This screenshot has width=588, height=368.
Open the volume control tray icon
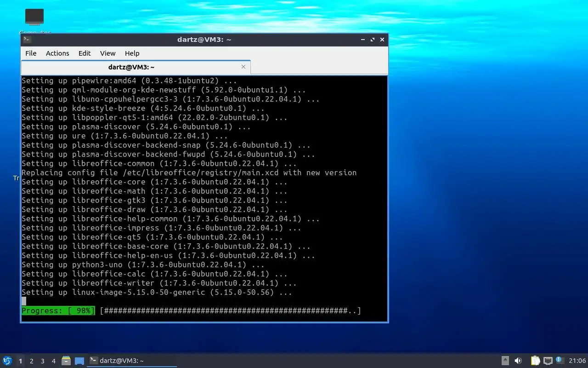coord(518,361)
